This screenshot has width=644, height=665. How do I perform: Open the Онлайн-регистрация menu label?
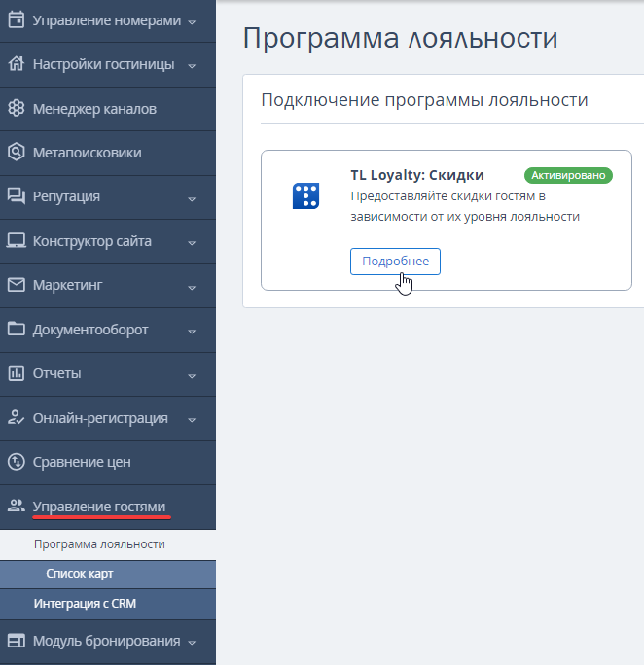coord(100,418)
